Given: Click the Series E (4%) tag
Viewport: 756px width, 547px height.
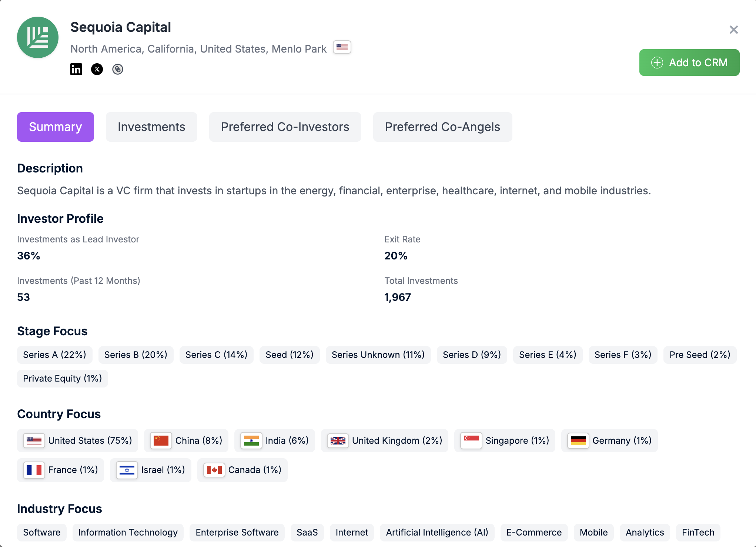Looking at the screenshot, I should 548,355.
